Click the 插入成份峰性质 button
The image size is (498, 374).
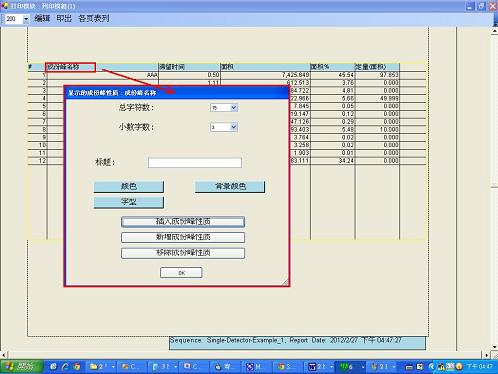183,222
